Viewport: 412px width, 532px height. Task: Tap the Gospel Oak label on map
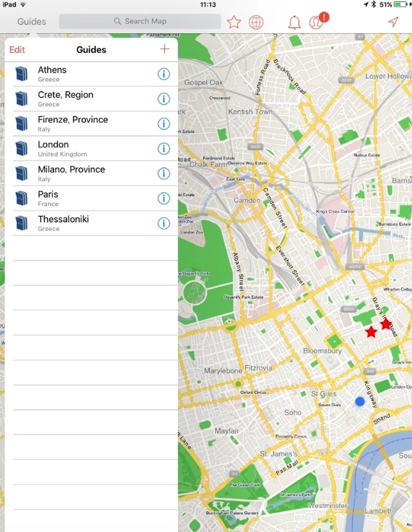tap(203, 82)
